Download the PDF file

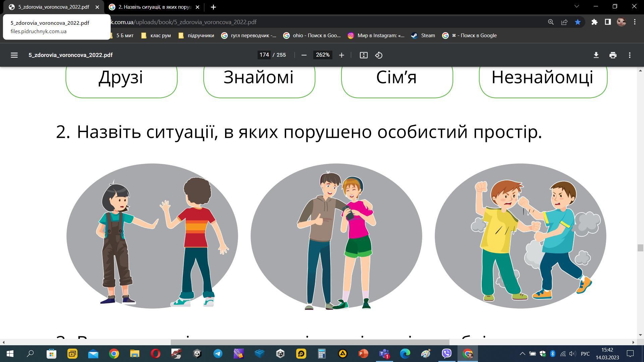coord(596,55)
